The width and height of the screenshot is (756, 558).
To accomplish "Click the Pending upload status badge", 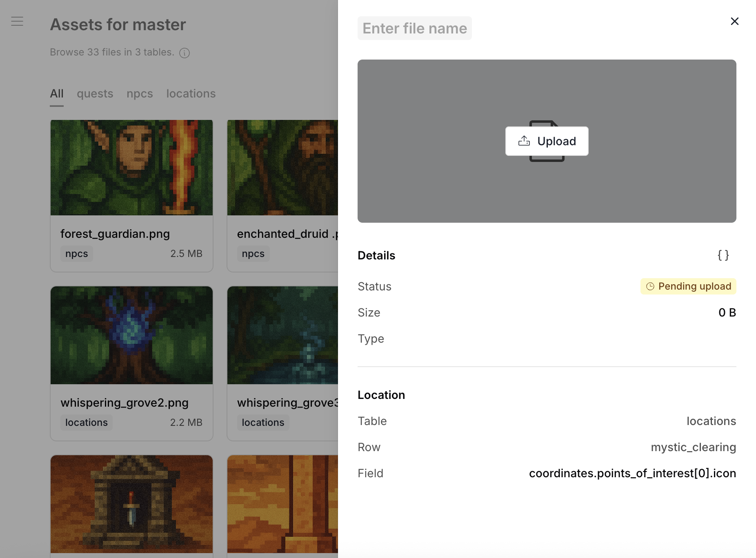I will coord(688,286).
